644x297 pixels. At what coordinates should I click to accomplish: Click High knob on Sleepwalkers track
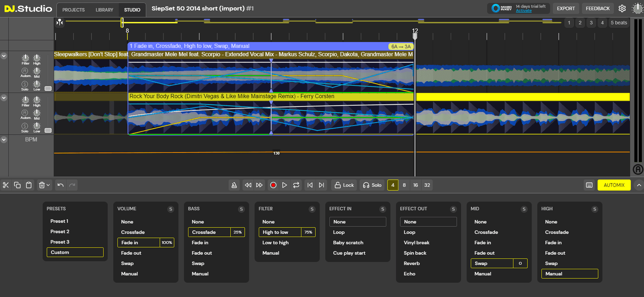pos(37,58)
